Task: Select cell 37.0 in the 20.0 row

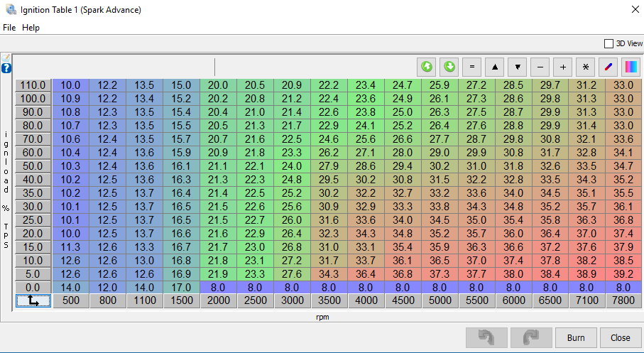Action: pos(586,234)
